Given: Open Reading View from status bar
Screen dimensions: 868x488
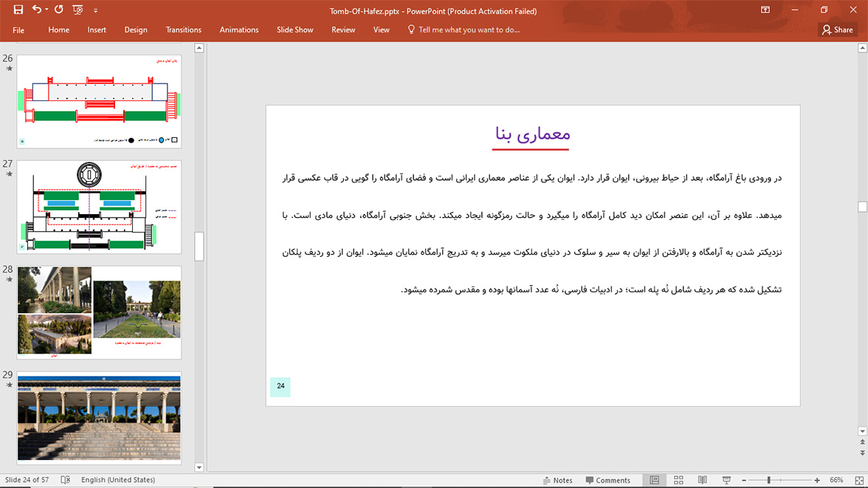Looking at the screenshot, I should (x=702, y=480).
